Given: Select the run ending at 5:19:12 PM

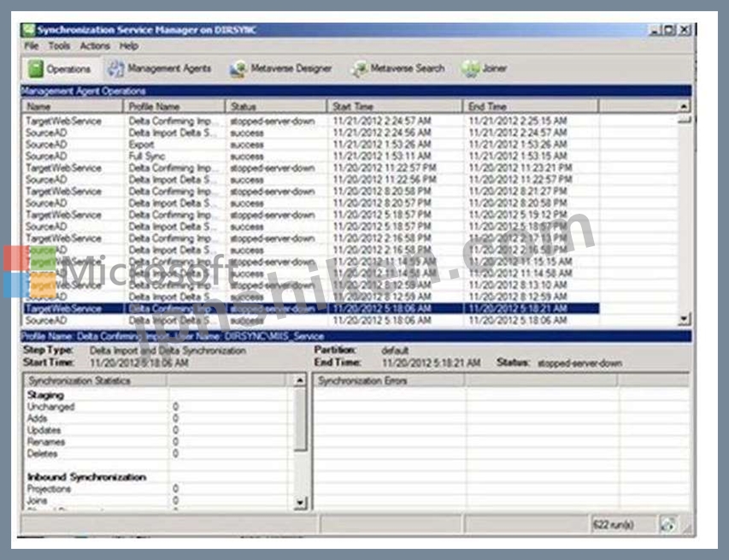Looking at the screenshot, I should pyautogui.click(x=310, y=215).
